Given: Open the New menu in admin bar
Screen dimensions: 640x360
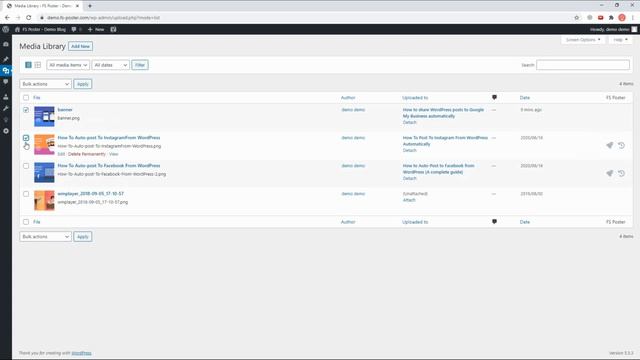Looking at the screenshot, I should pos(96,29).
